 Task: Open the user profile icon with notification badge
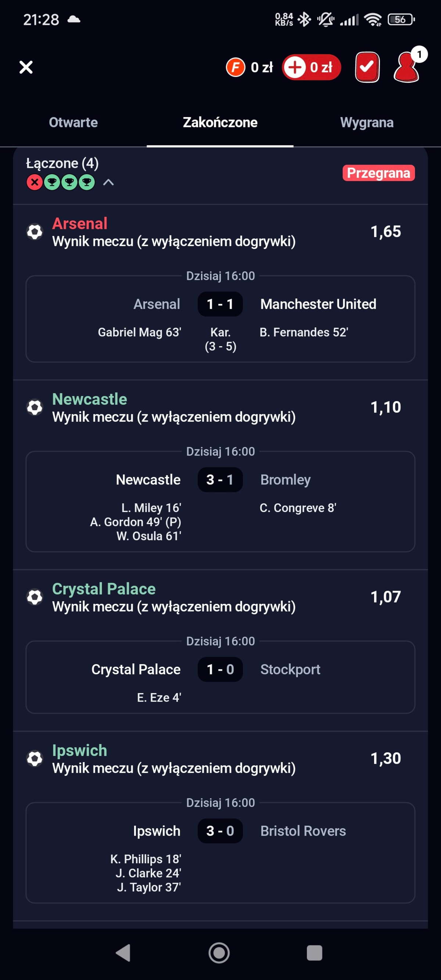(x=407, y=67)
